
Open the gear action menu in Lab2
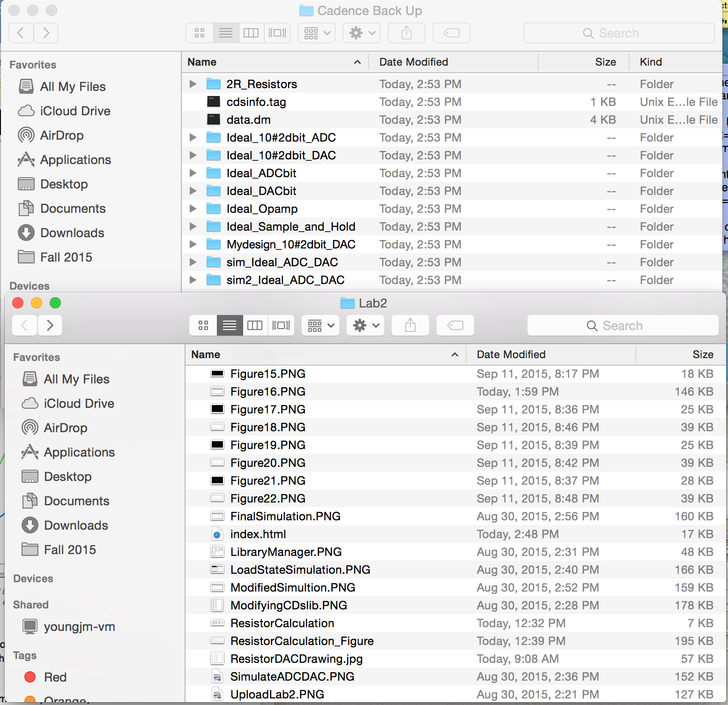(365, 325)
